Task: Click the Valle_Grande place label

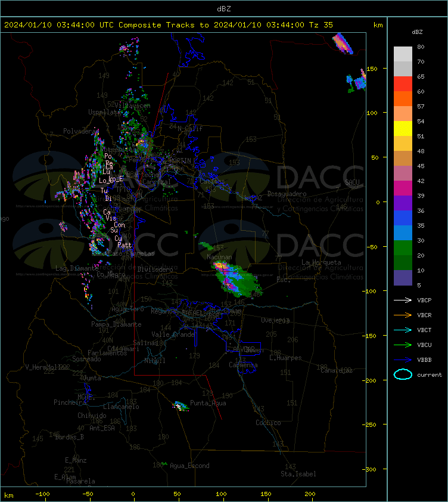Action: 173,334
